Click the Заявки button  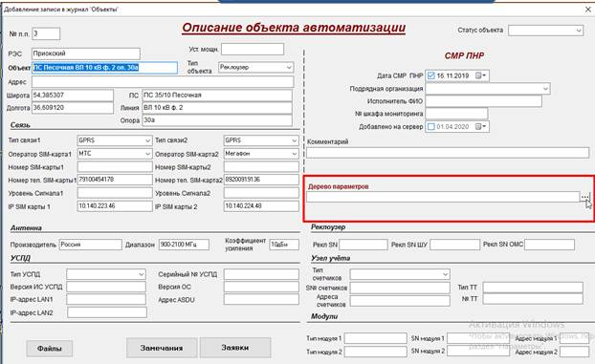click(235, 348)
